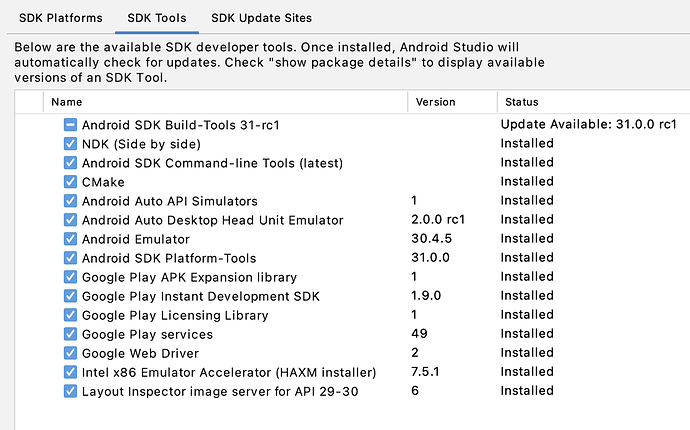The width and height of the screenshot is (690, 430).
Task: Select 'Google Play APK Expansion library' name
Action: pyautogui.click(x=189, y=277)
